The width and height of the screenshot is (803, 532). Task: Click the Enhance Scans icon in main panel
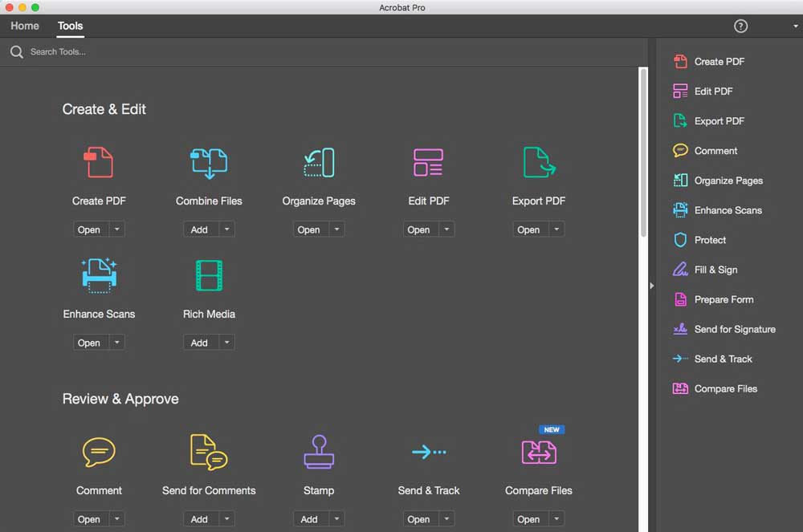[99, 275]
